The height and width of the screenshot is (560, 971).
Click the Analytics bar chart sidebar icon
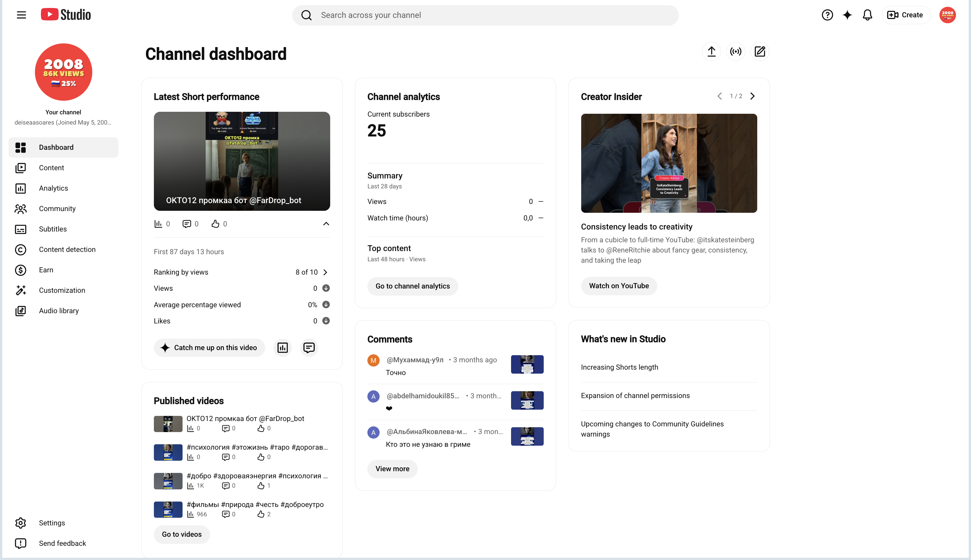pos(20,188)
